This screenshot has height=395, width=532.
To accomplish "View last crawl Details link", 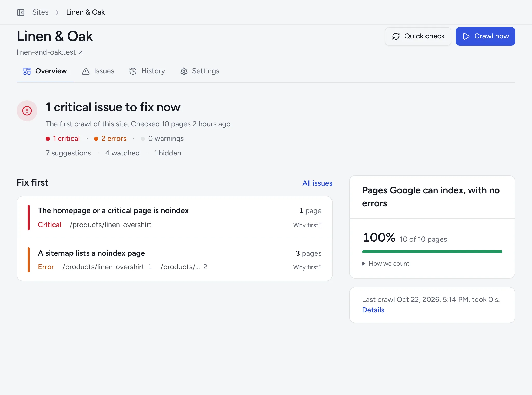I will coord(373,310).
